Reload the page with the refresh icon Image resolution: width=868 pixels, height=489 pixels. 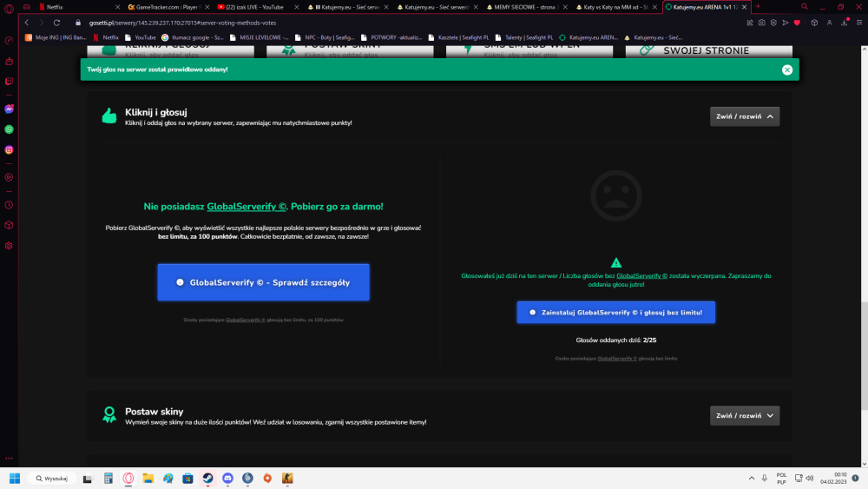click(x=56, y=23)
